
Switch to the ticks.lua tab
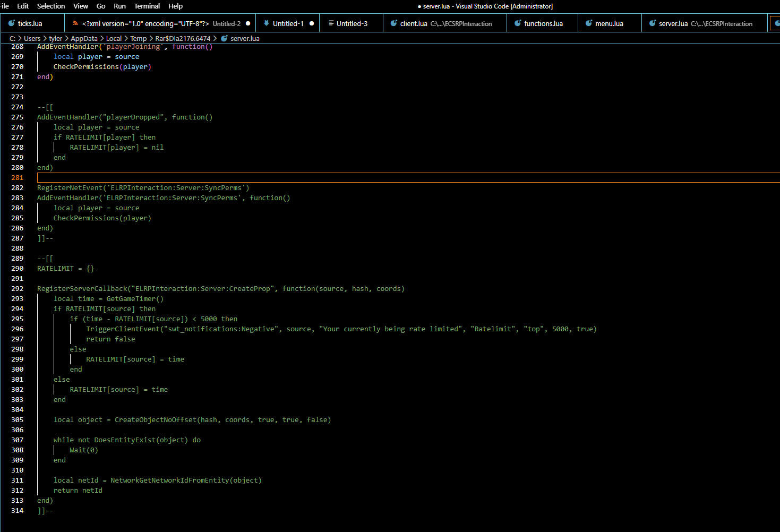(32, 23)
